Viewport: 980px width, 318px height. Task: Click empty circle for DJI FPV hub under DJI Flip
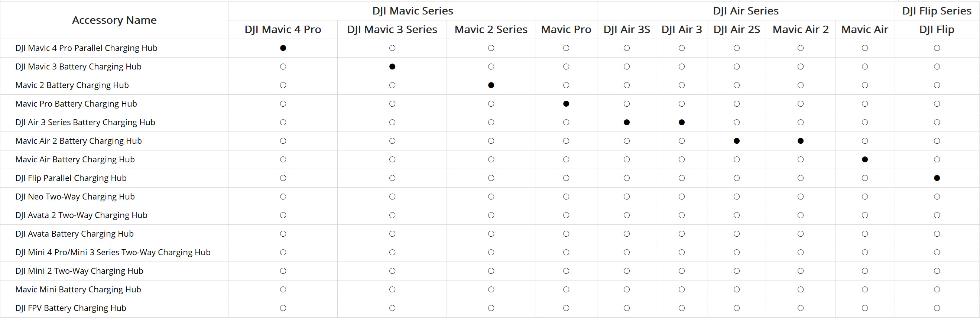click(x=937, y=308)
